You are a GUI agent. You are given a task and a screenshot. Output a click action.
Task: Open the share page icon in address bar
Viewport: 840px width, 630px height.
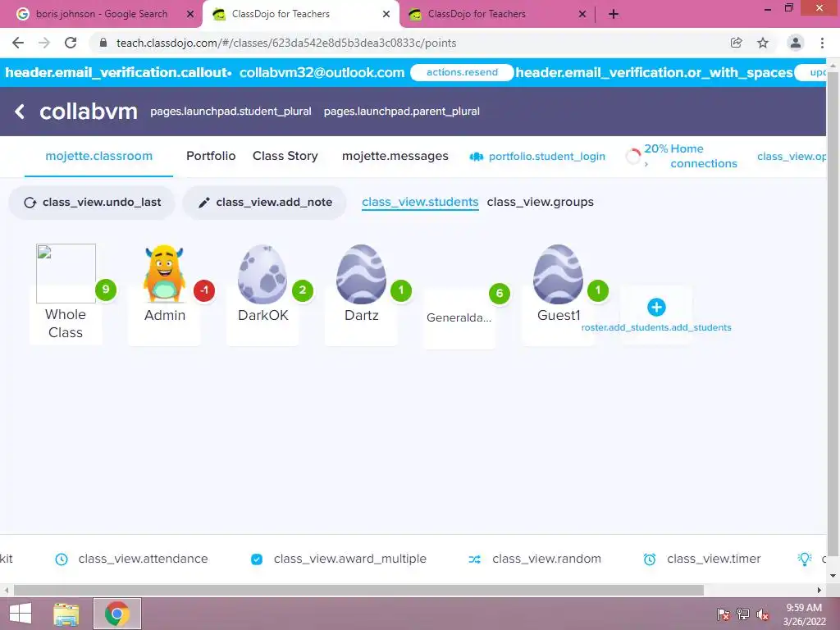pos(737,43)
